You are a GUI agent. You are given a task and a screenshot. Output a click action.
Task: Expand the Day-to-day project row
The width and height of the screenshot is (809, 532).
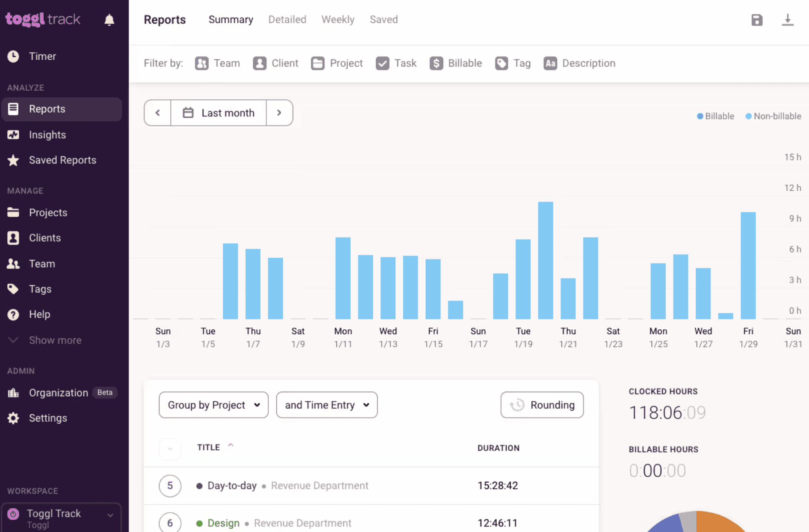pyautogui.click(x=170, y=486)
